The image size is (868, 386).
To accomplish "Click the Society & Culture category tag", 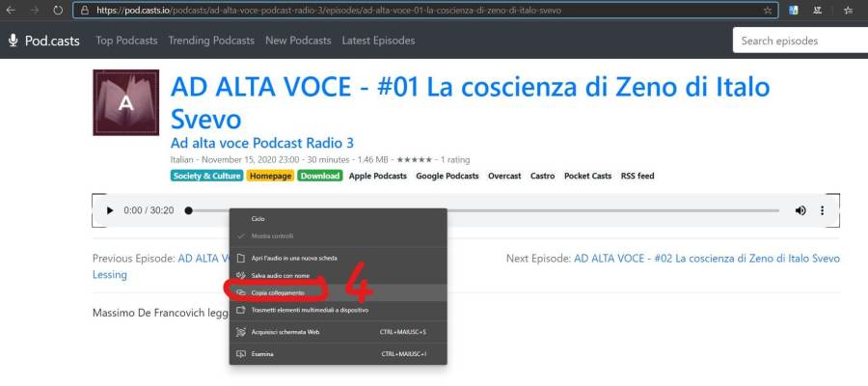I will [x=206, y=176].
